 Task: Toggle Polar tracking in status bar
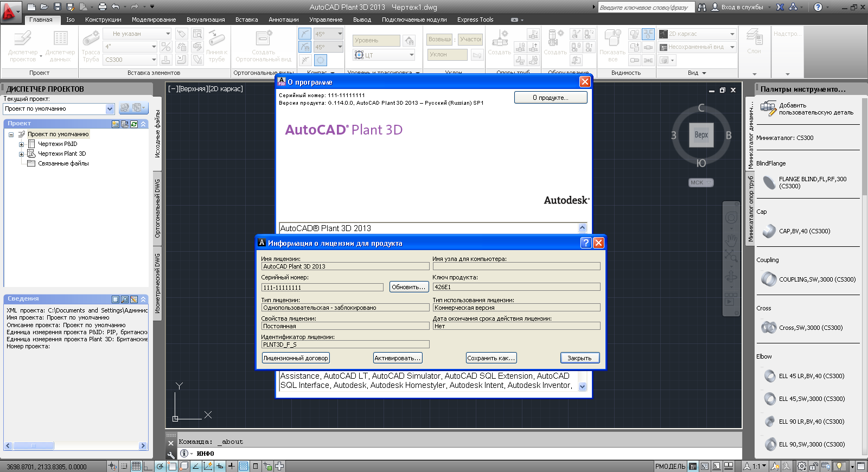point(160,466)
